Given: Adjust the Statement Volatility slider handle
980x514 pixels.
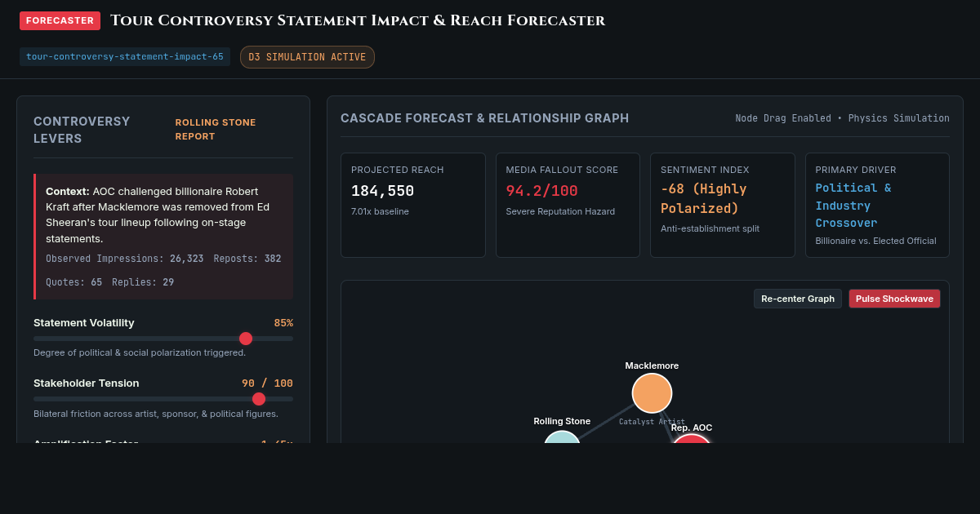Looking at the screenshot, I should pyautogui.click(x=246, y=339).
